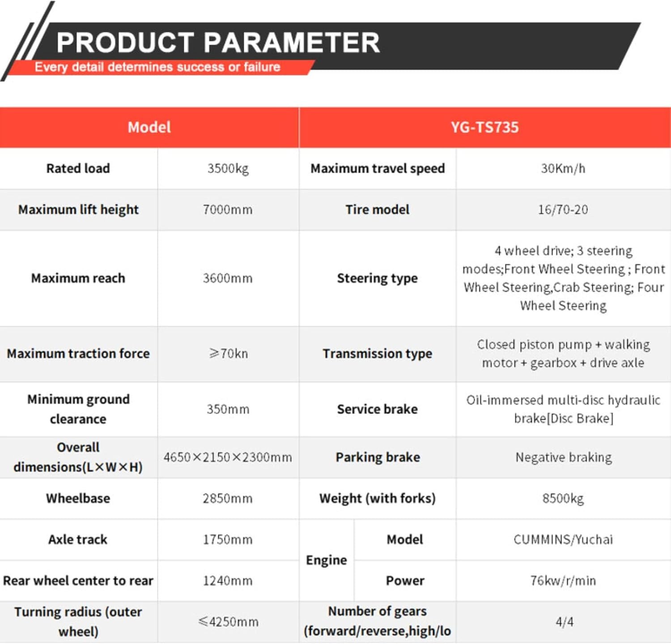Click the Negative braking value cell
Viewport: 671px width, 644px height.
pyautogui.click(x=563, y=457)
